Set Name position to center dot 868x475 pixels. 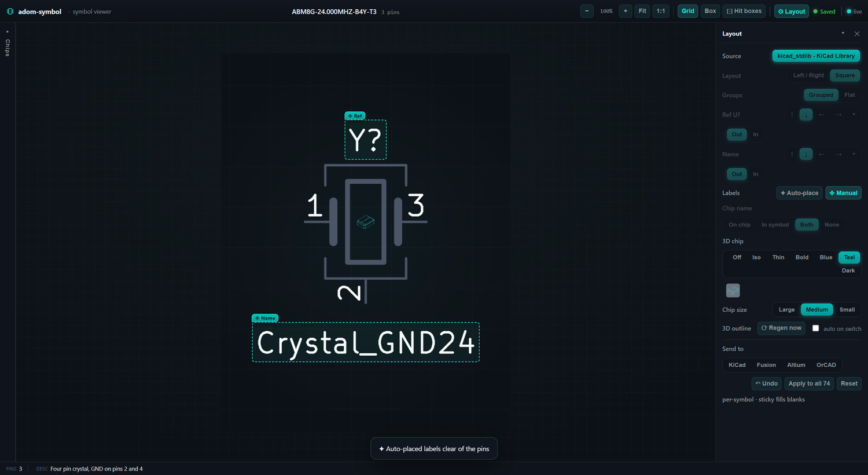pyautogui.click(x=854, y=154)
